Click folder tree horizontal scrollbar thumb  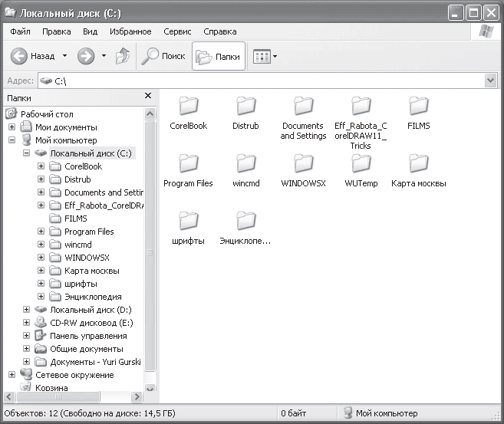[58, 397]
